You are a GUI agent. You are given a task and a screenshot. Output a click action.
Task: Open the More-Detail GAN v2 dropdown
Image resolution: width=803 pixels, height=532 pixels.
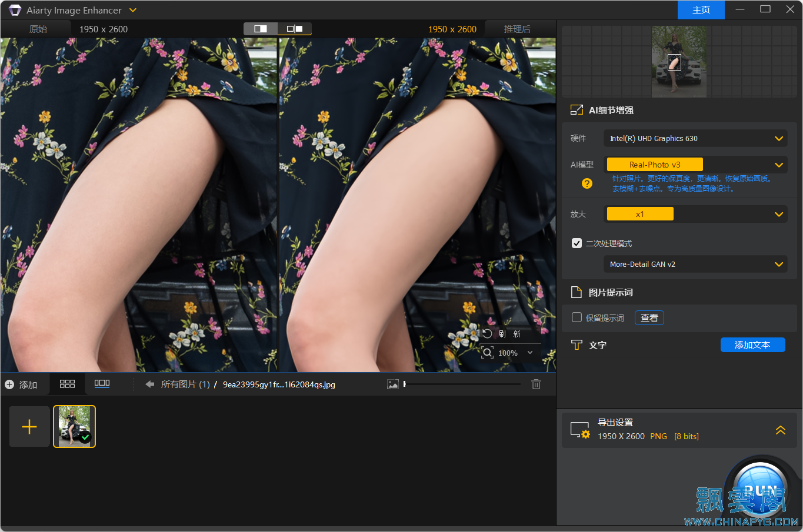click(x=695, y=265)
